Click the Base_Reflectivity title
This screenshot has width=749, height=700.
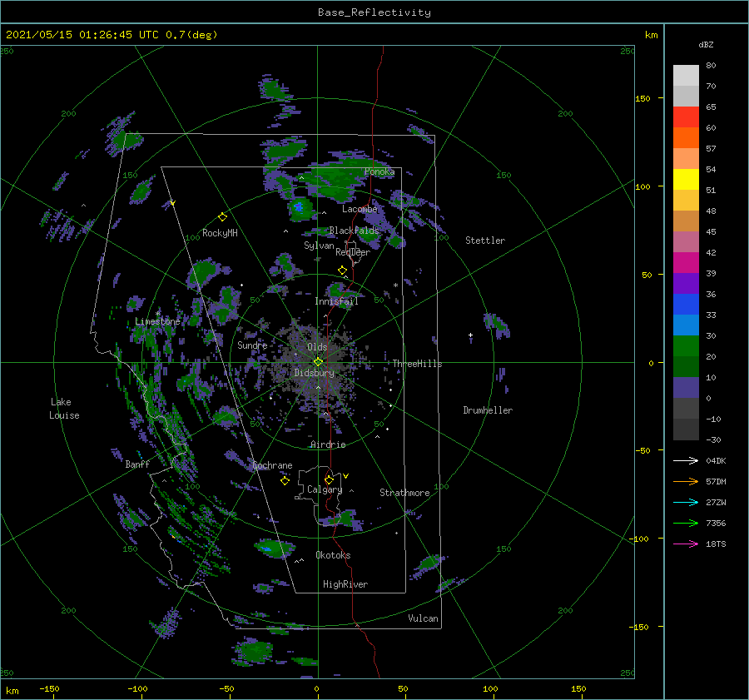pyautogui.click(x=374, y=12)
